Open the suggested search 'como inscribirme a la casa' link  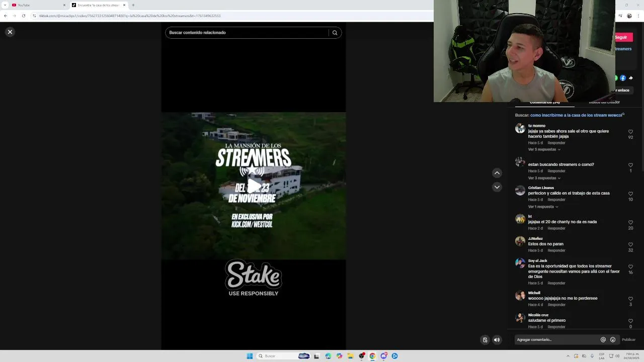click(576, 115)
